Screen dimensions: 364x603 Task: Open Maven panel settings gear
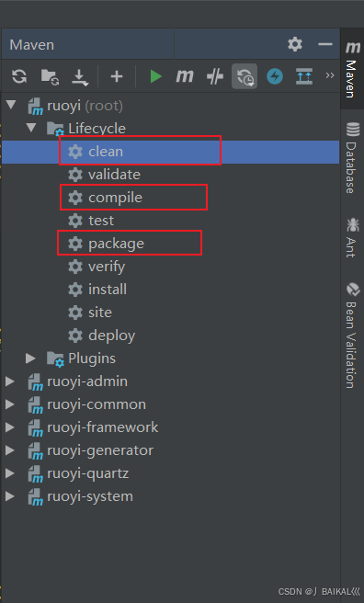point(295,44)
